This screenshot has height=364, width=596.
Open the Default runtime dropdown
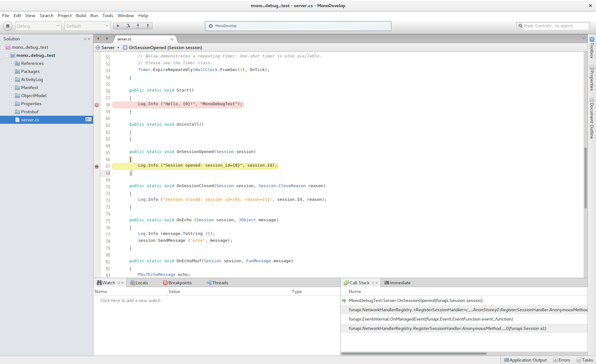point(87,26)
